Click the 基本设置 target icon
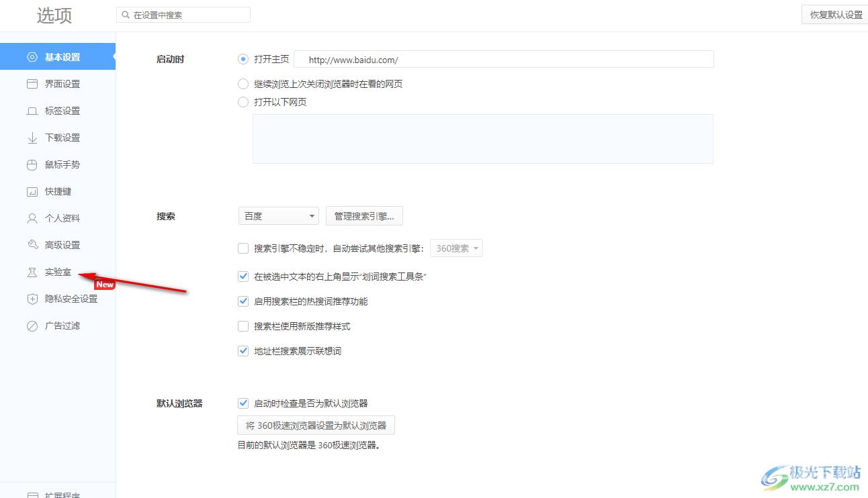Image resolution: width=868 pixels, height=498 pixels. pos(32,57)
